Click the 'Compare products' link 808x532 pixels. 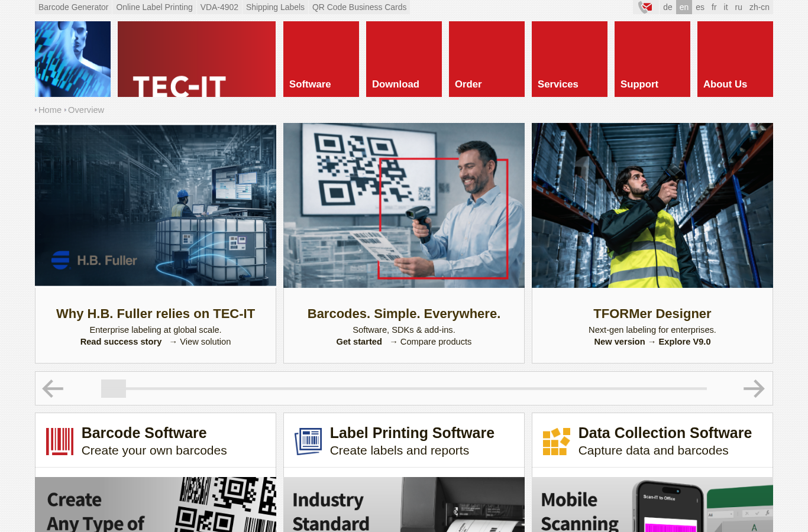click(x=436, y=342)
